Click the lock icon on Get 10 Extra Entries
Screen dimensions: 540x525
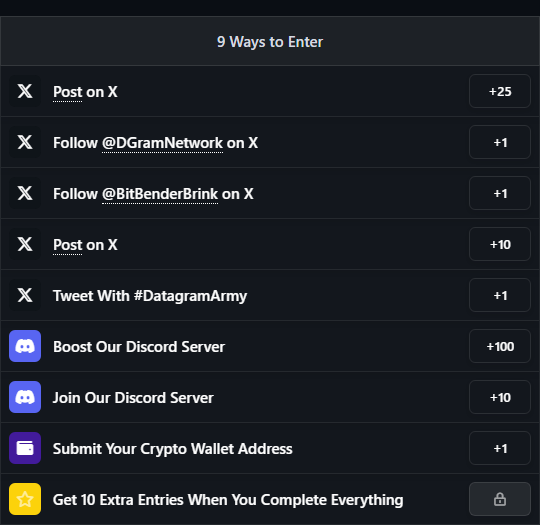point(500,499)
